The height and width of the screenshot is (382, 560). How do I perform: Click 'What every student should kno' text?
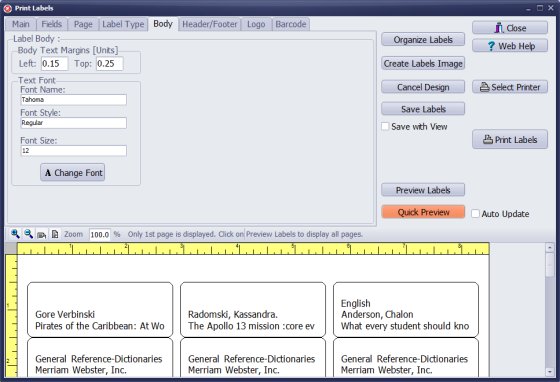pos(405,326)
